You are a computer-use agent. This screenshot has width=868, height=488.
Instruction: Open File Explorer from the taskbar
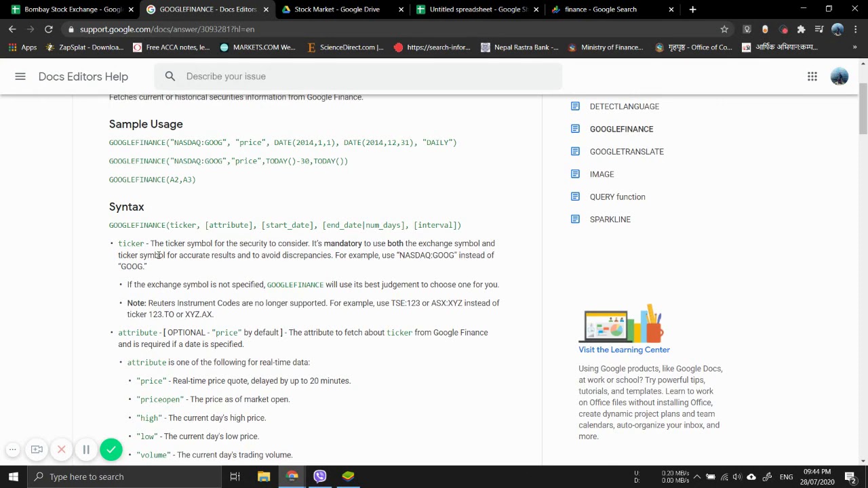tap(264, 476)
